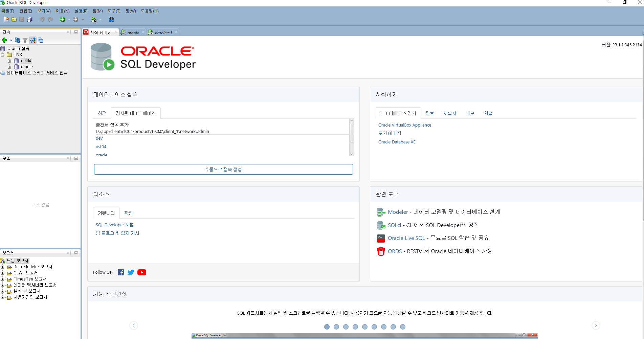Select the last carousel dot indicator
Image resolution: width=644 pixels, height=339 pixels.
click(x=403, y=327)
